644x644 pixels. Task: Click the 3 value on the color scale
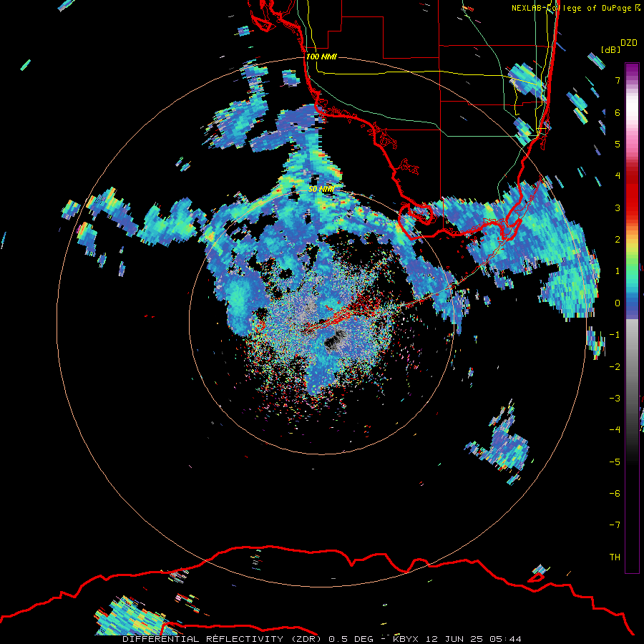618,208
